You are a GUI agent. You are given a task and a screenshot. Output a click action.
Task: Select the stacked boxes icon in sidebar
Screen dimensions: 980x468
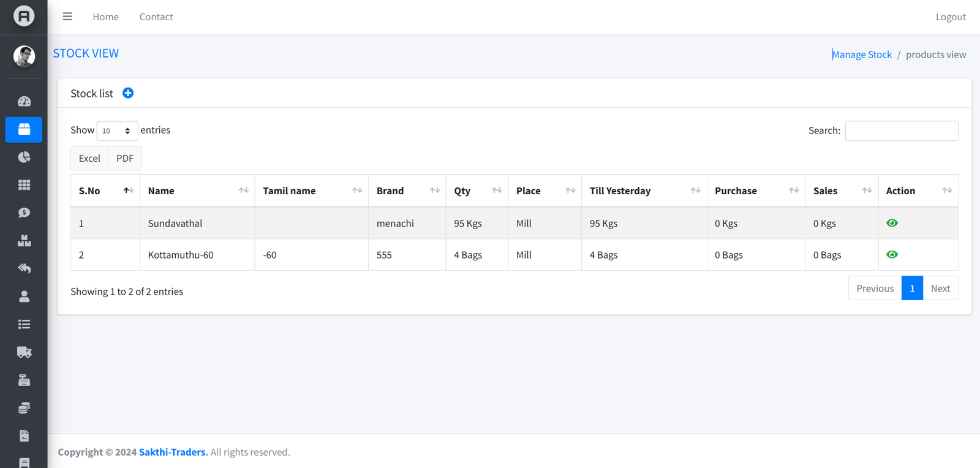pos(24,241)
